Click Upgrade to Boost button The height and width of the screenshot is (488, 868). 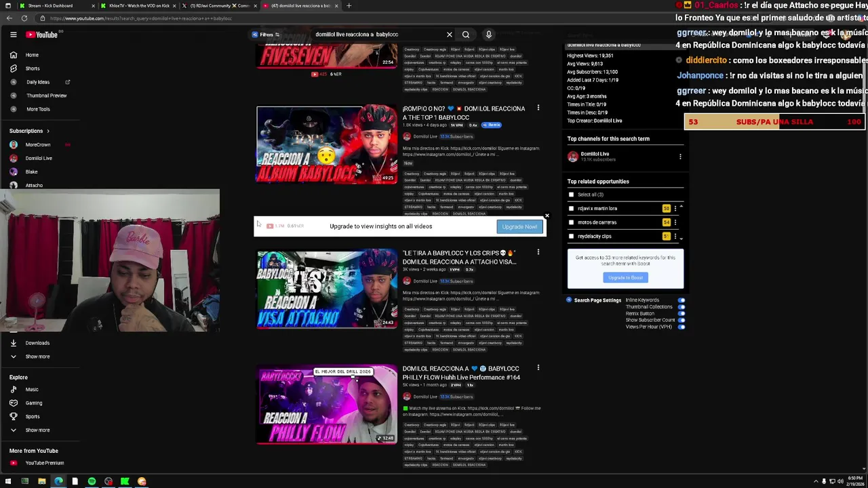click(x=625, y=277)
